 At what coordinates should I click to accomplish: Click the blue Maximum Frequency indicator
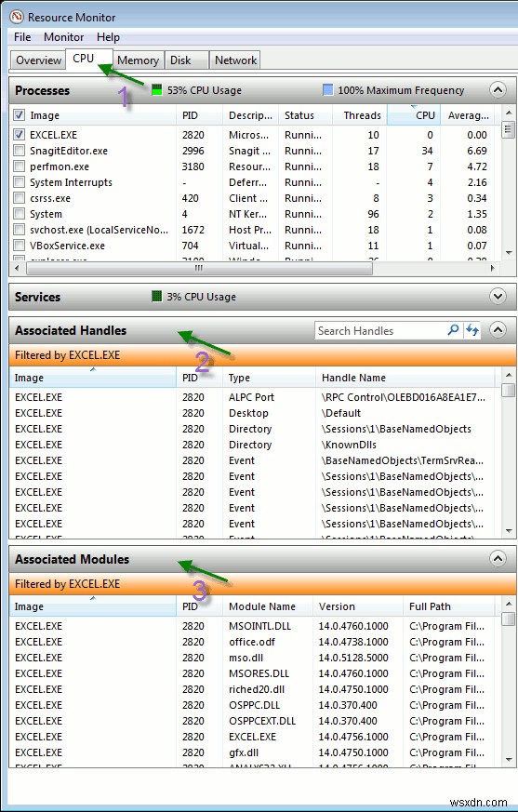pos(328,90)
